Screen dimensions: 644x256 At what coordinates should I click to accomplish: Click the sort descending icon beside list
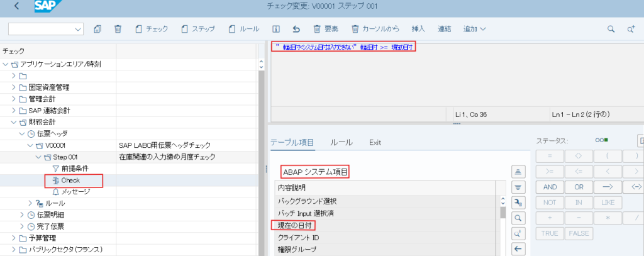coord(518,187)
